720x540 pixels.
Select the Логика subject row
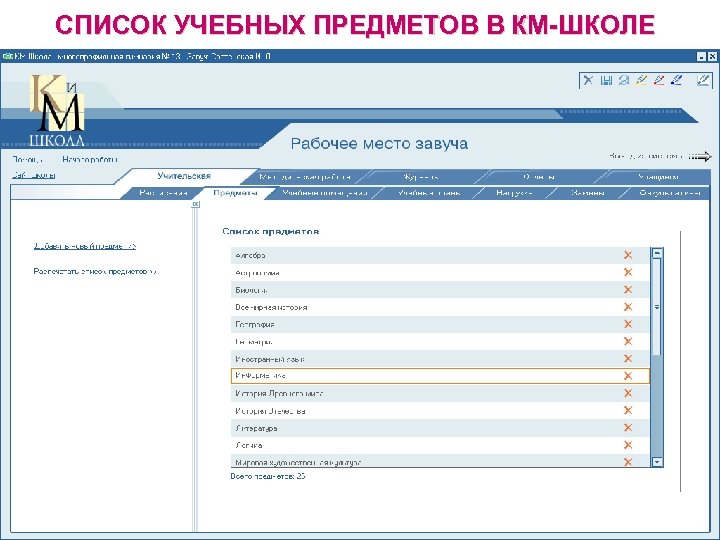pyautogui.click(x=440, y=445)
